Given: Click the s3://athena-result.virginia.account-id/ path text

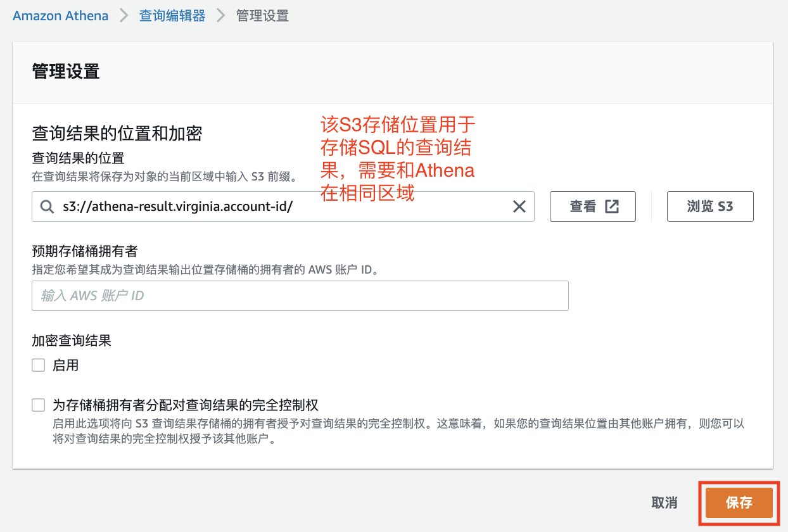Looking at the screenshot, I should (x=177, y=207).
